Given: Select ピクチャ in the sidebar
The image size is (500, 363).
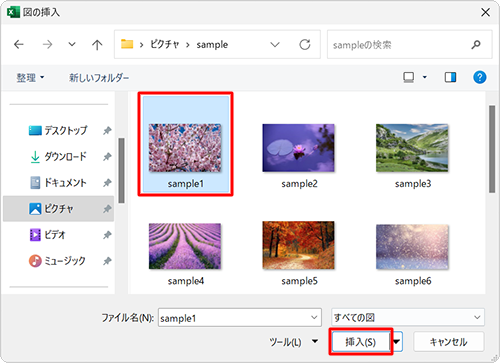Looking at the screenshot, I should pos(58,209).
